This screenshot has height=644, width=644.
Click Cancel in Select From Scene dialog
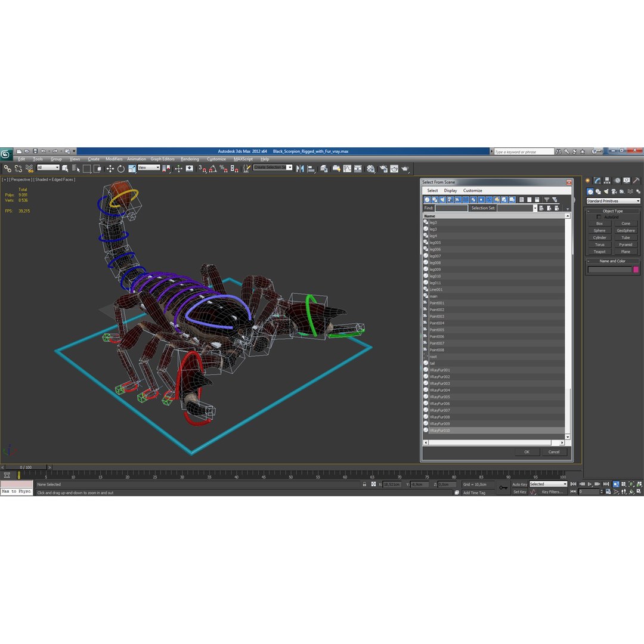pos(554,452)
